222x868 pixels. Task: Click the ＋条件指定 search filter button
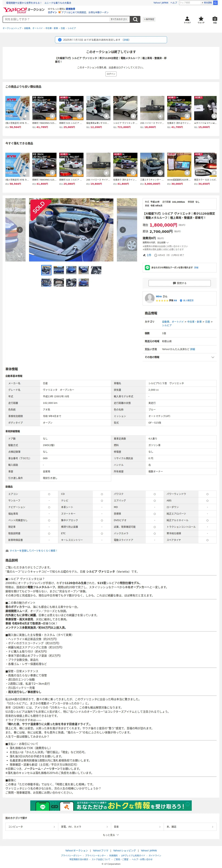click(x=149, y=19)
